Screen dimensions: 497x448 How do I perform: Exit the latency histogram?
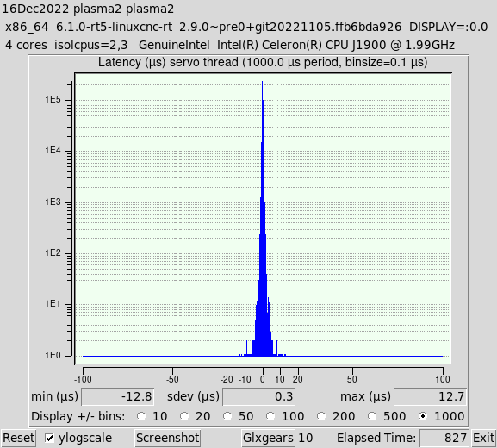(484, 438)
